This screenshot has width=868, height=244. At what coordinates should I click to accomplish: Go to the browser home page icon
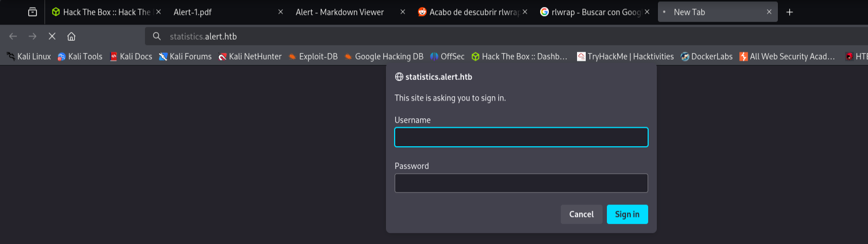coord(71,36)
